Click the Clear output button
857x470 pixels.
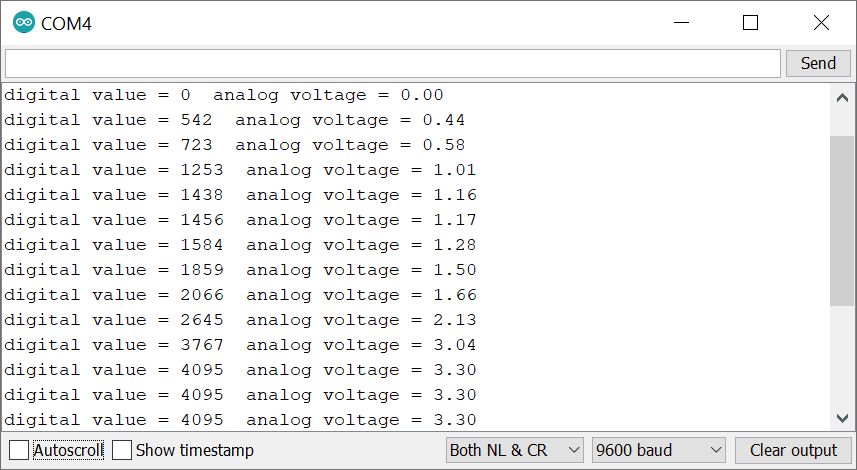(793, 450)
